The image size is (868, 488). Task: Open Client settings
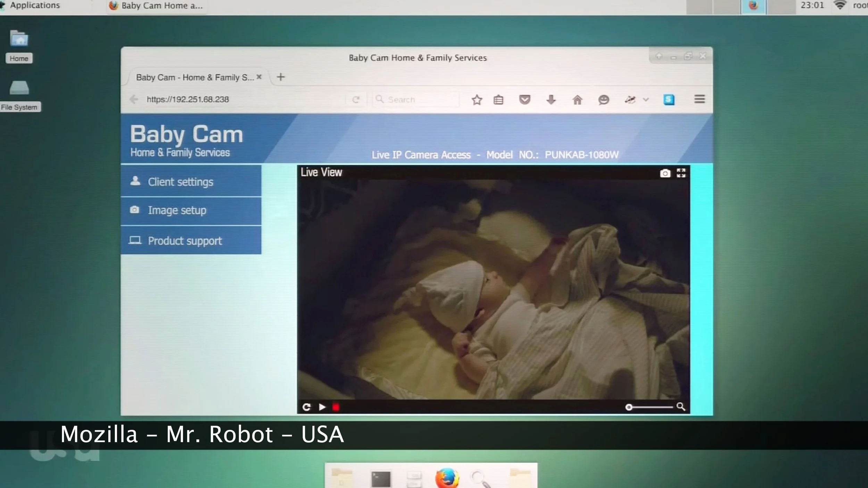coord(181,182)
